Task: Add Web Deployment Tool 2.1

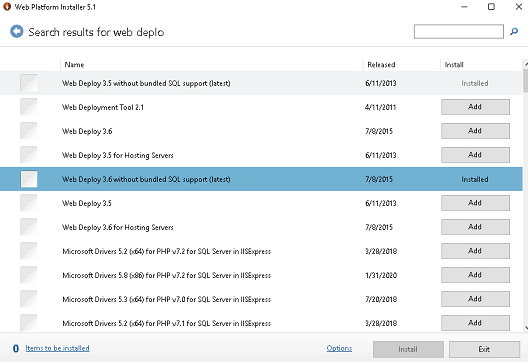Action: [475, 107]
